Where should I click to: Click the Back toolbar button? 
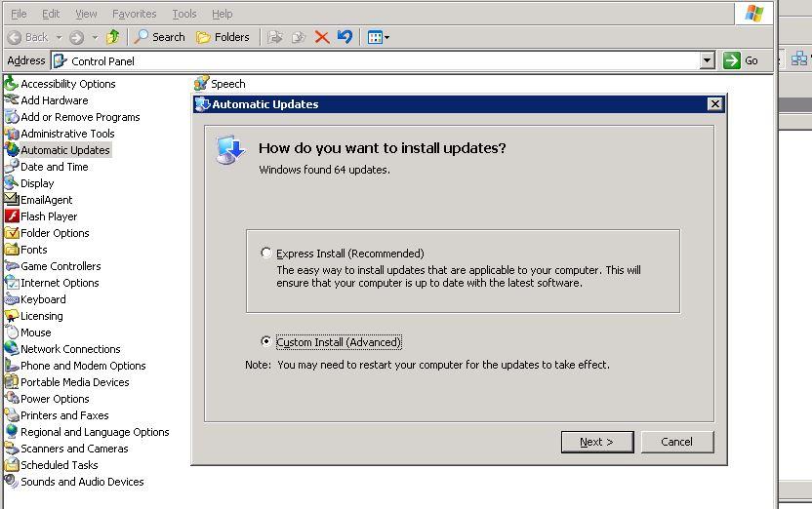[x=27, y=37]
